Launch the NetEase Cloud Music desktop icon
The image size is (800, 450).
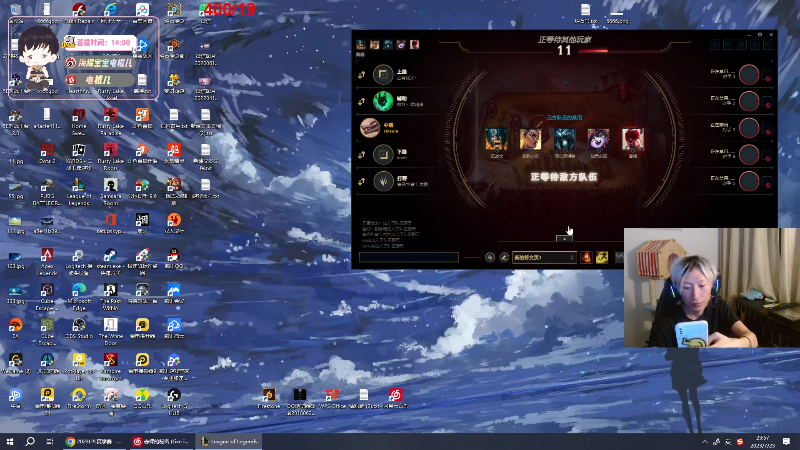(395, 398)
